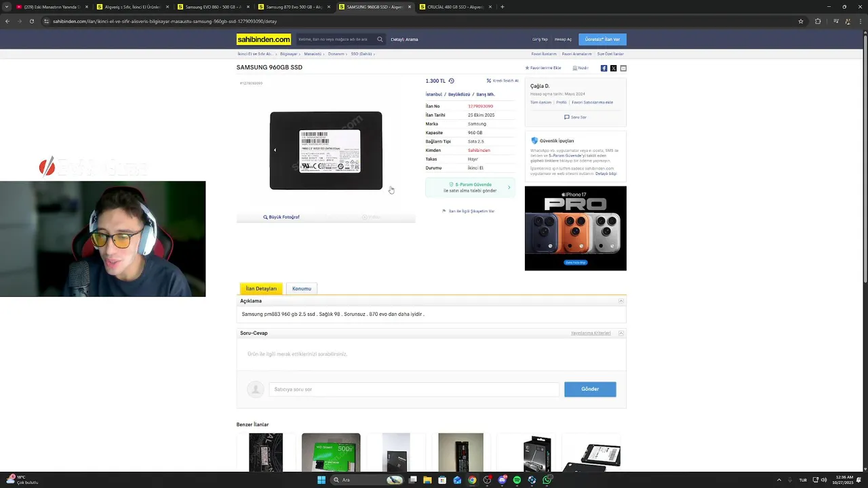The image size is (868, 488).
Task: Switch to Samsung 870 Evo browser tab
Action: click(293, 7)
